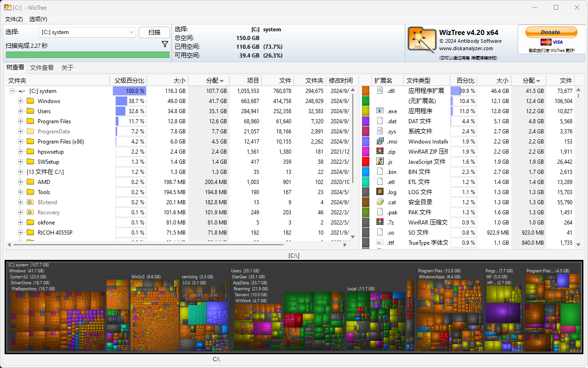Click the WinSxS (9.6 GB) treemap label
This screenshot has height=368, width=588.
point(146,277)
